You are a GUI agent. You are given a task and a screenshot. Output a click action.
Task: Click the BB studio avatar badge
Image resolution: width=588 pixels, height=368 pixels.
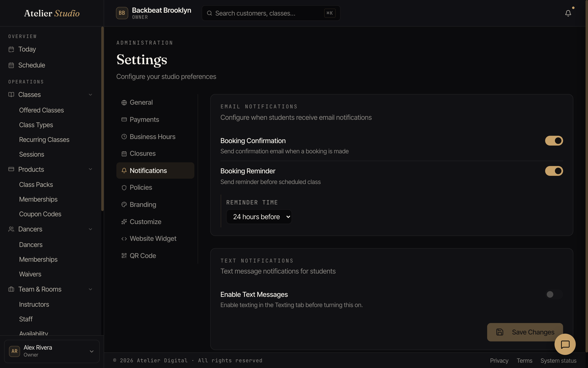click(x=122, y=13)
